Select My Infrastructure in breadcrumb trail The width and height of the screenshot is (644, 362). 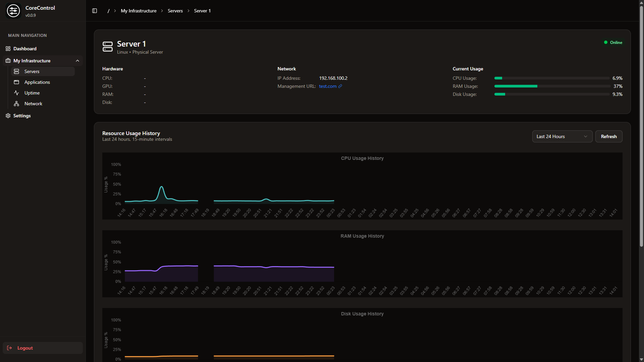pos(138,11)
